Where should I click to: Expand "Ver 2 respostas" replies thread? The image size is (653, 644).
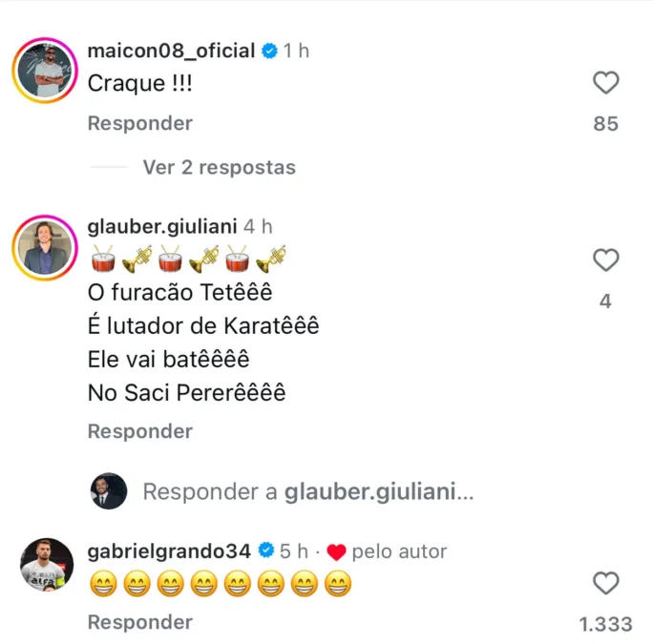(219, 168)
